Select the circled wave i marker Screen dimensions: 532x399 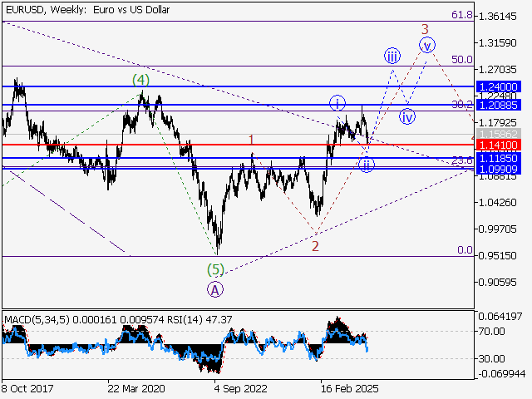click(x=337, y=103)
